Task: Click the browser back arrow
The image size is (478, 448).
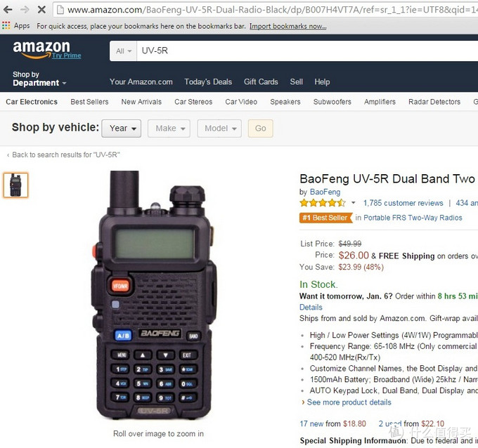Action: pos(8,10)
